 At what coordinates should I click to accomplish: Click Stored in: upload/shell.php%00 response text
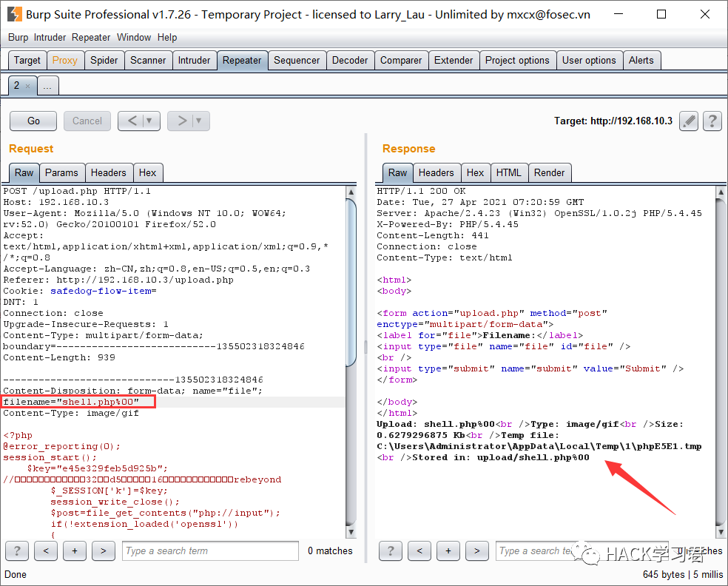[x=501, y=458]
